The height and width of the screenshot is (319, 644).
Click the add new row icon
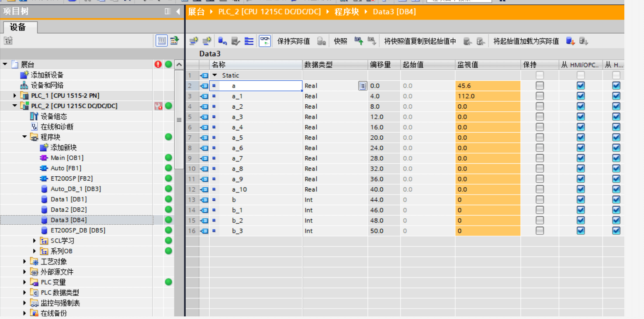point(207,41)
